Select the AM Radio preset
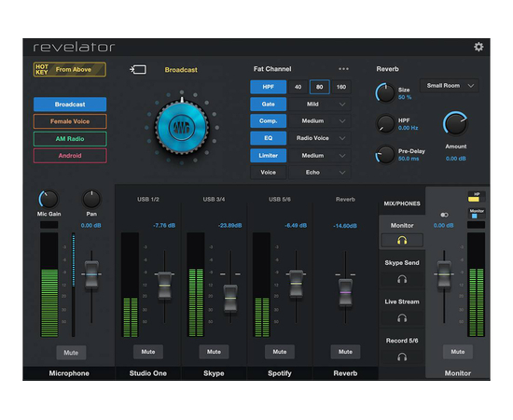The width and height of the screenshot is (513, 420). (x=70, y=139)
